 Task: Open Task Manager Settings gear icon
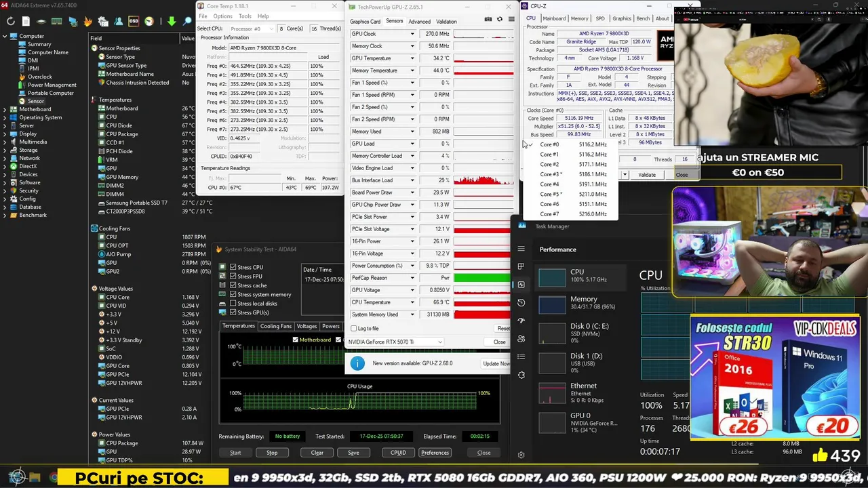pyautogui.click(x=521, y=455)
